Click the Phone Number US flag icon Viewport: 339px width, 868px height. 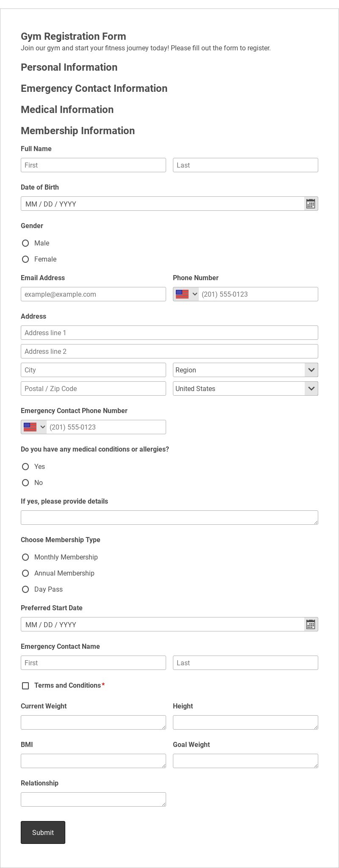click(x=182, y=294)
